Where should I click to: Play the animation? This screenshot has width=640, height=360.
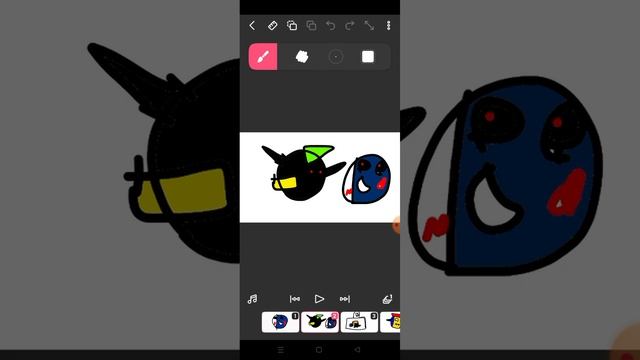[x=319, y=299]
